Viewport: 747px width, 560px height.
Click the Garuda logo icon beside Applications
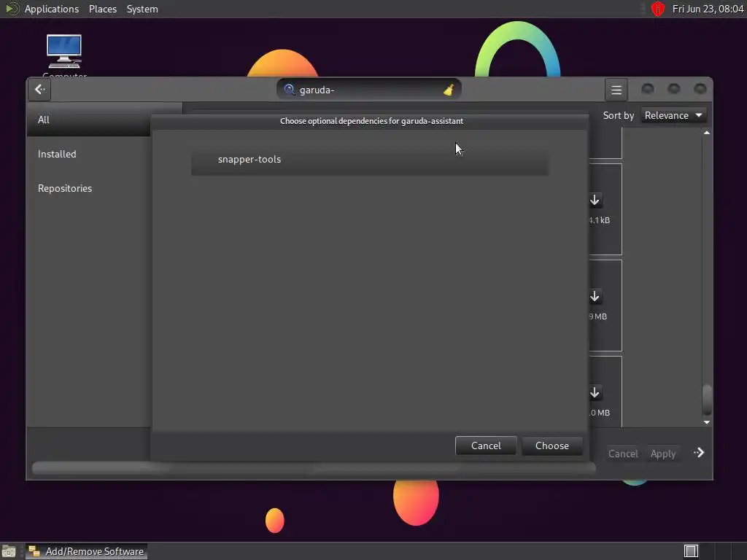click(12, 9)
